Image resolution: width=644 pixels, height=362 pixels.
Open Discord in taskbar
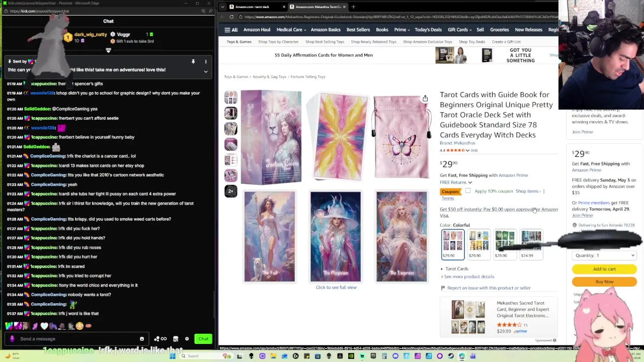(x=395, y=356)
